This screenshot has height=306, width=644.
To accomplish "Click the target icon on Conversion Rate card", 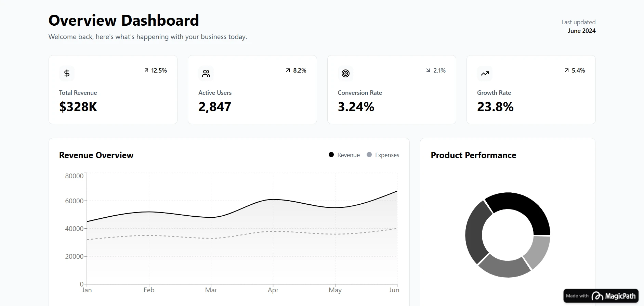I will coord(345,73).
